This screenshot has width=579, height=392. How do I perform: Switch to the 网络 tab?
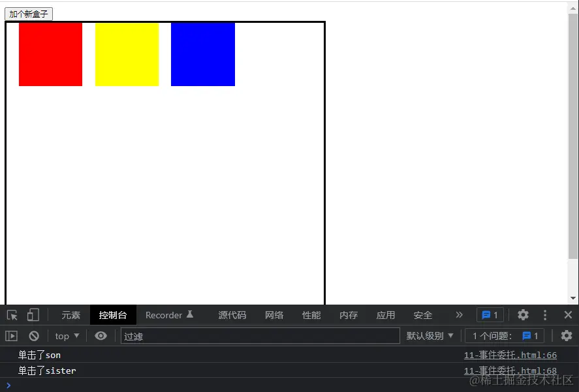pos(274,315)
